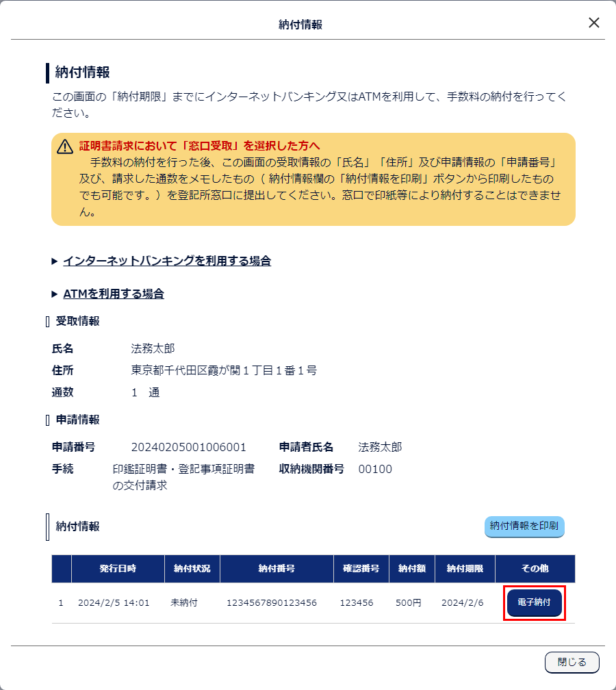This screenshot has height=690, width=616.
Task: Click the warning triangle icon in yellow notice
Action: click(65, 146)
